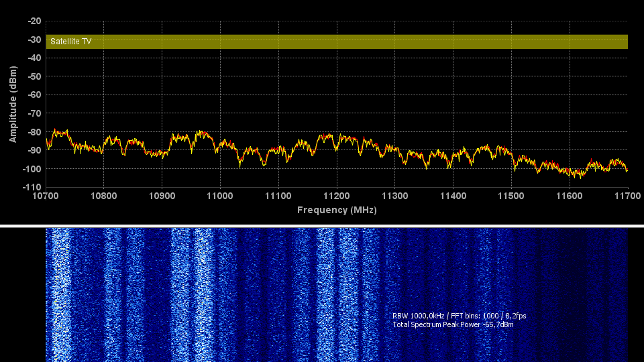Click the Frequency (MHz) axis title
Image resolution: width=644 pixels, height=362 pixels.
click(x=337, y=210)
